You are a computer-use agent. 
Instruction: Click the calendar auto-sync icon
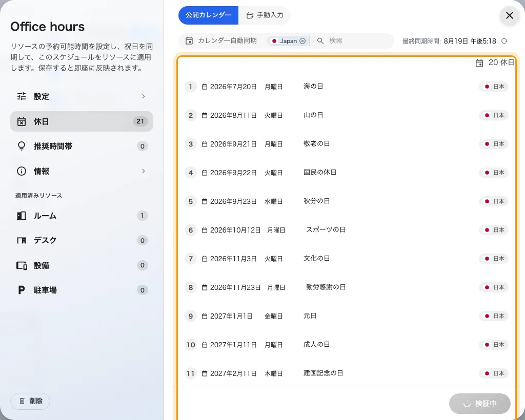tap(189, 41)
